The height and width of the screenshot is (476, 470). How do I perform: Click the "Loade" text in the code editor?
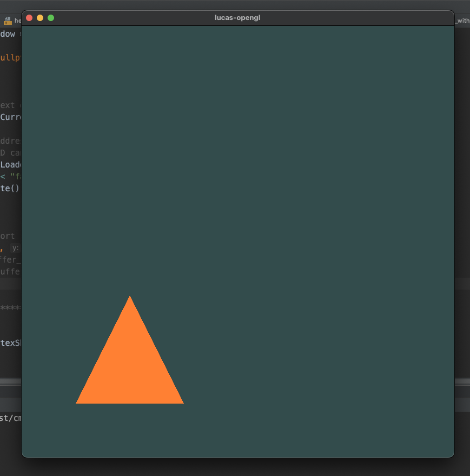click(x=11, y=164)
